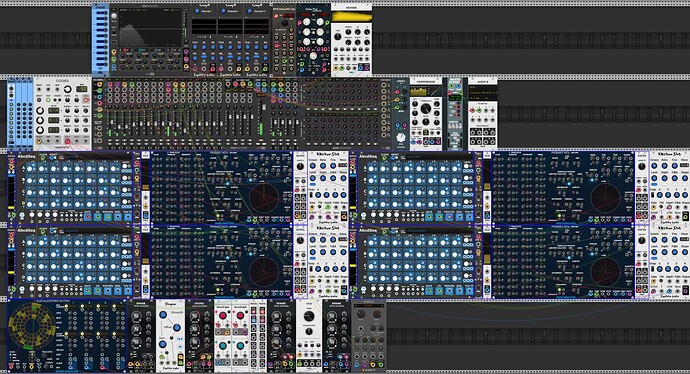690x374 pixels.
Task: Click row A first step in the top-left AbcdSeq
Action: tap(31, 168)
